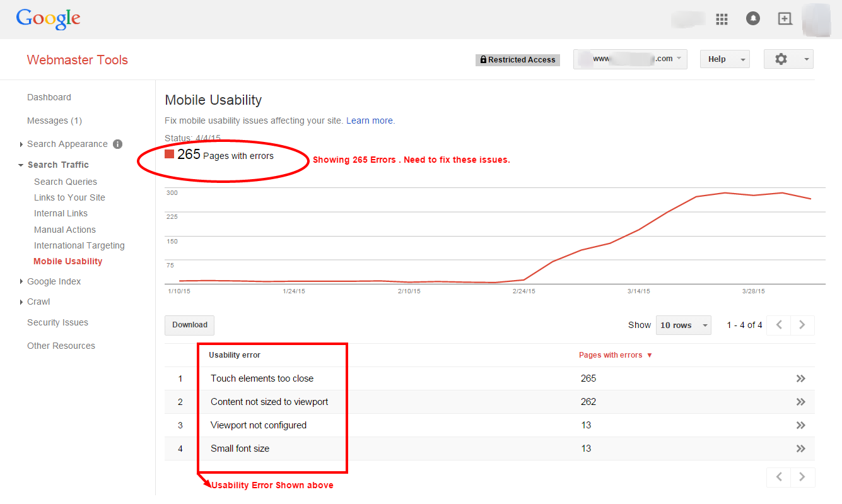Viewport: 842px width, 504px height.
Task: Open International Targeting page
Action: (x=79, y=245)
